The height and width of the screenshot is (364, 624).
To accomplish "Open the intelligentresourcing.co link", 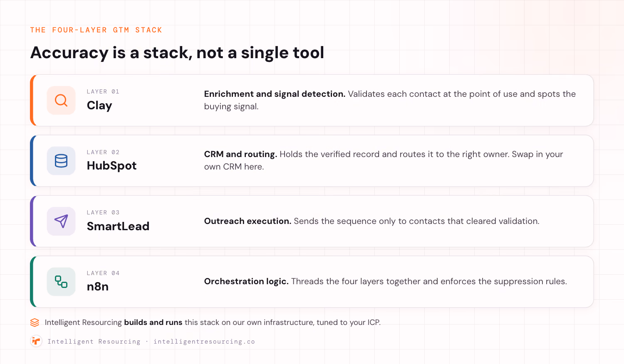I will click(x=204, y=342).
